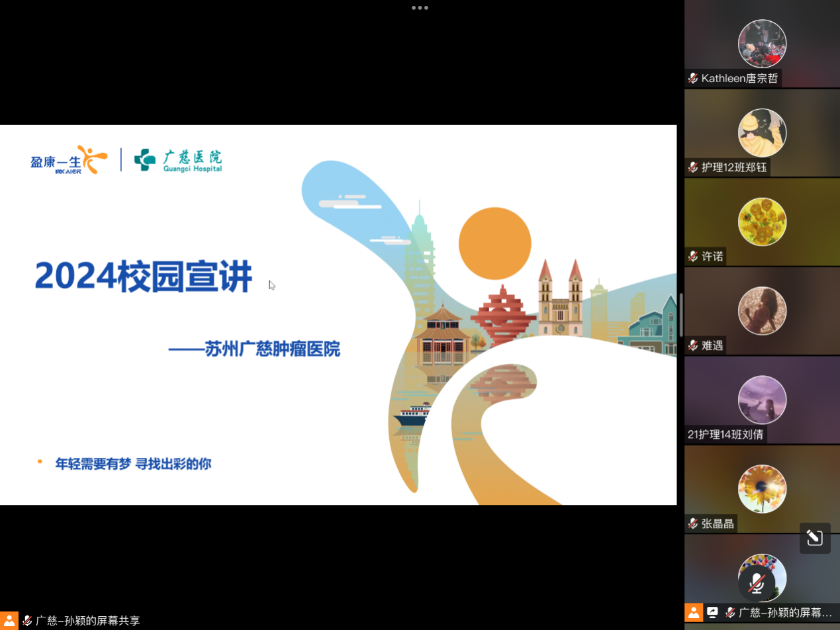
Task: Click the participant name Kathleen唐宗哲
Action: point(739,79)
